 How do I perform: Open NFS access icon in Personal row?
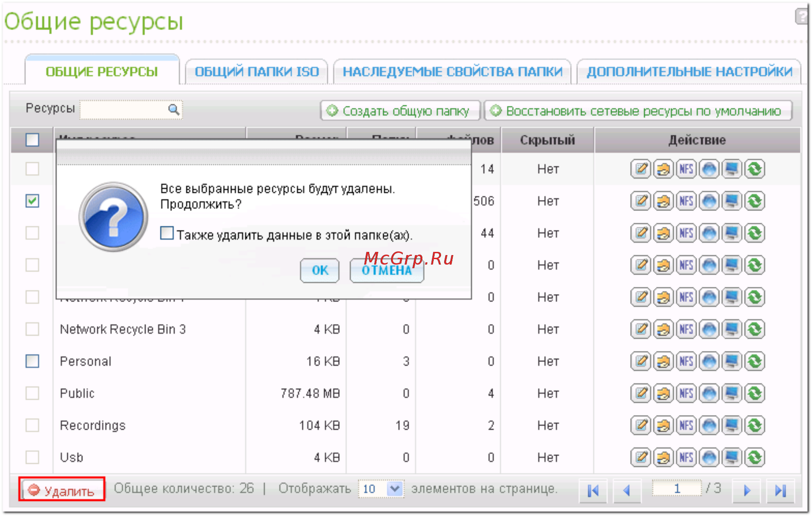pos(687,361)
